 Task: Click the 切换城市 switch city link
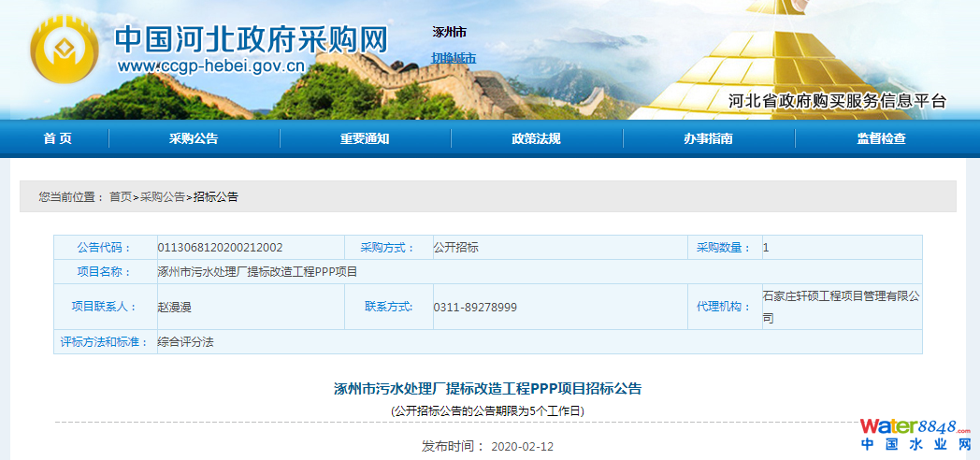pos(454,58)
